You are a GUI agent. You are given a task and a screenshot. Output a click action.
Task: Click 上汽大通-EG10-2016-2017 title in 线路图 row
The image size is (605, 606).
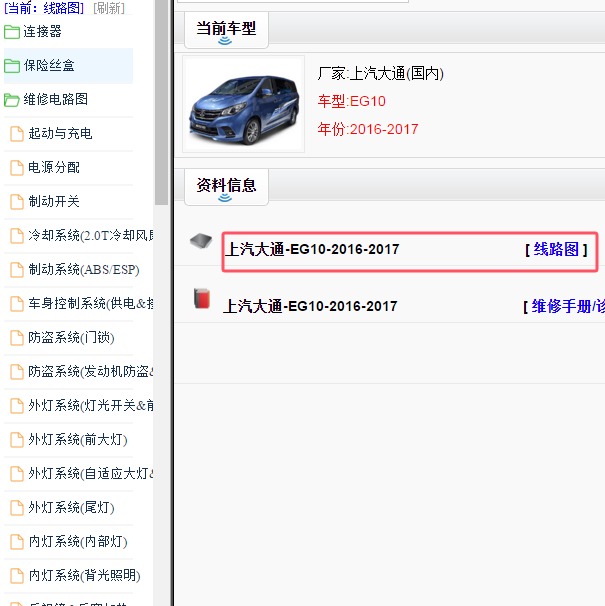312,250
